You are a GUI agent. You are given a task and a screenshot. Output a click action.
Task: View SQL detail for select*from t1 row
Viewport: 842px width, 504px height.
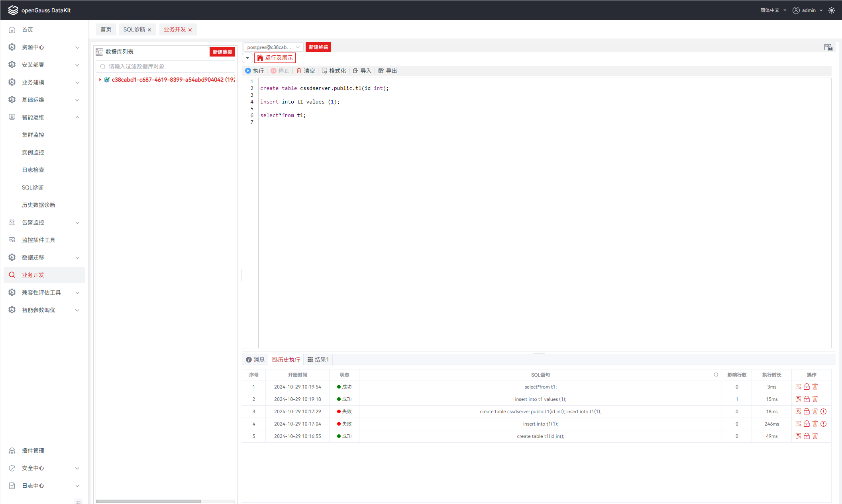point(798,387)
